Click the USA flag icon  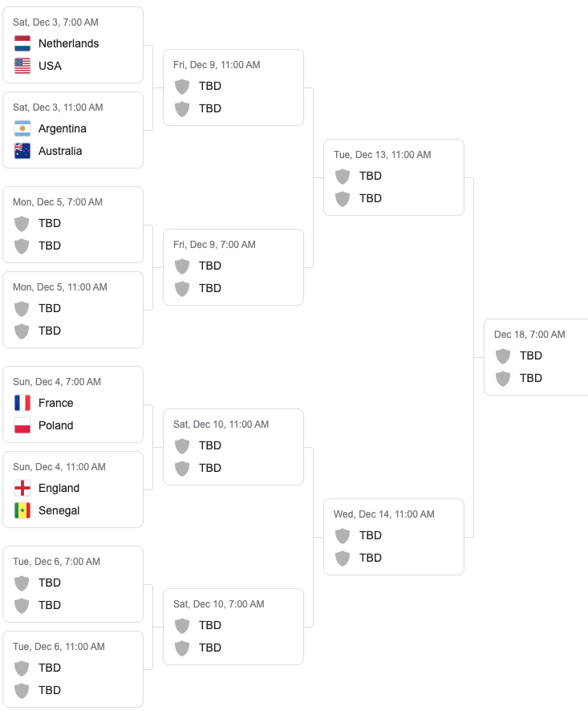22,66
